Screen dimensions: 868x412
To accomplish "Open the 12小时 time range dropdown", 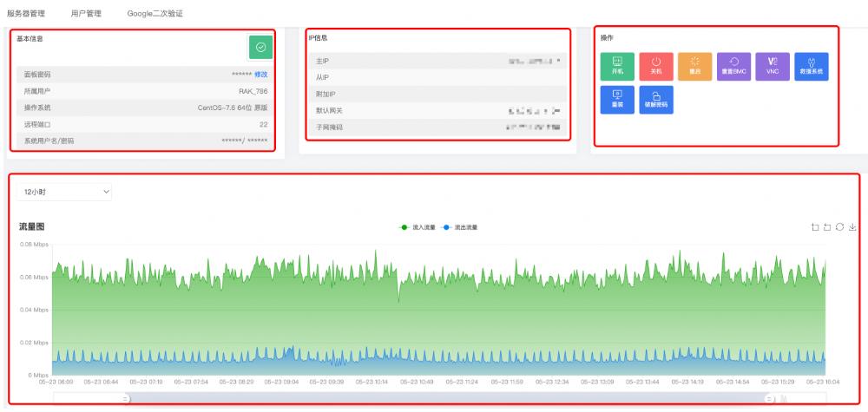I will [65, 191].
